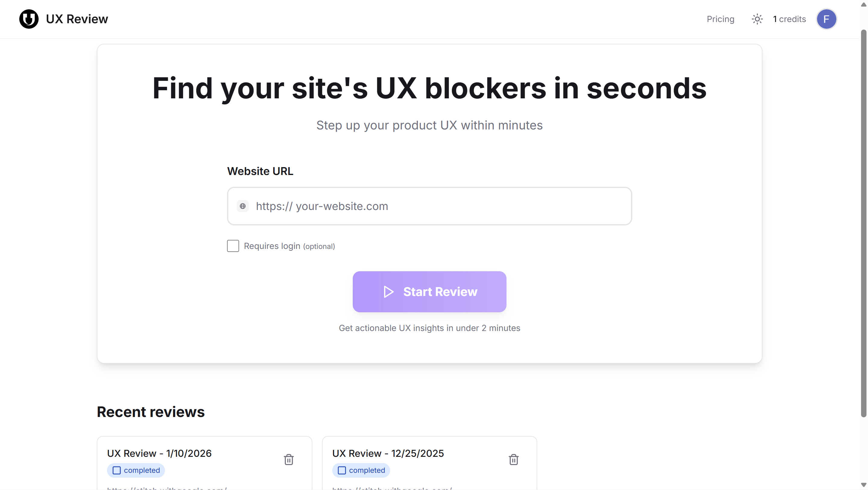Click the 1 credits indicator
The width and height of the screenshot is (868, 490).
(790, 19)
